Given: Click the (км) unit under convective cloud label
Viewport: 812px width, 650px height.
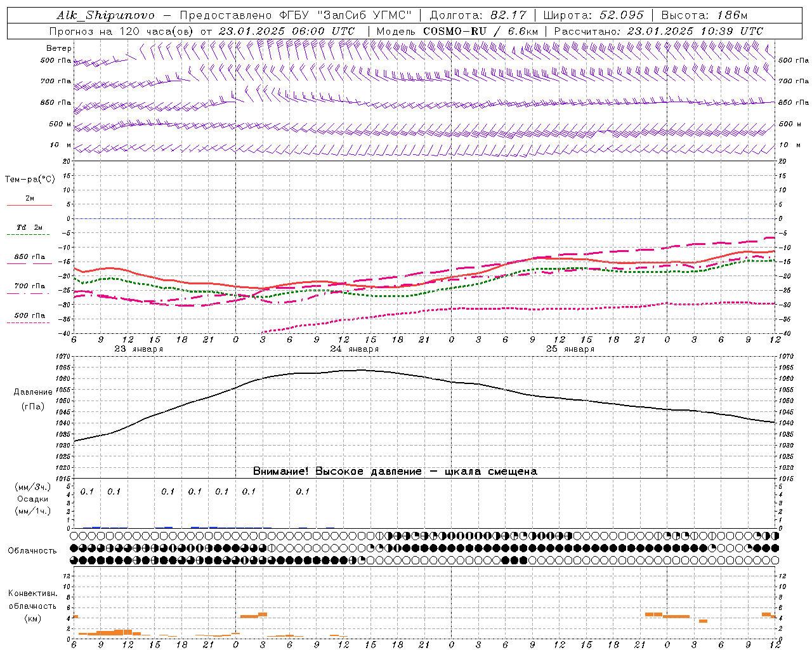Looking at the screenshot, I should (x=33, y=618).
